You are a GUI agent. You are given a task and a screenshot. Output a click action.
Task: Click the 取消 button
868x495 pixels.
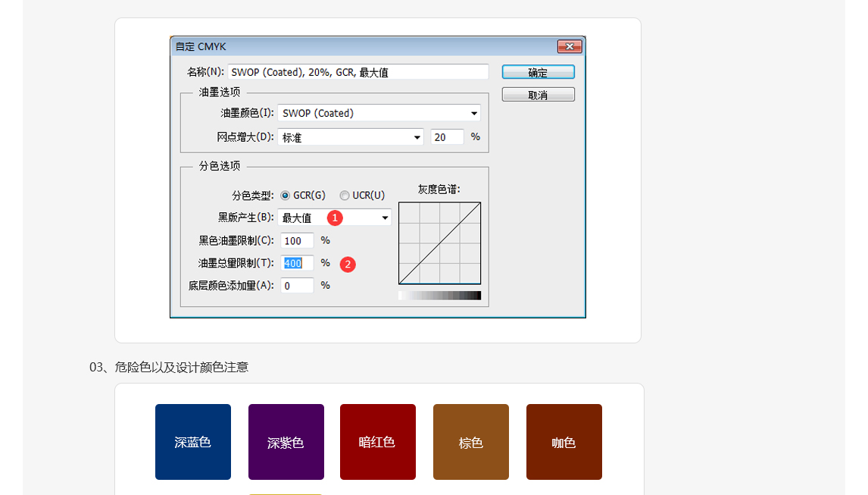(538, 94)
